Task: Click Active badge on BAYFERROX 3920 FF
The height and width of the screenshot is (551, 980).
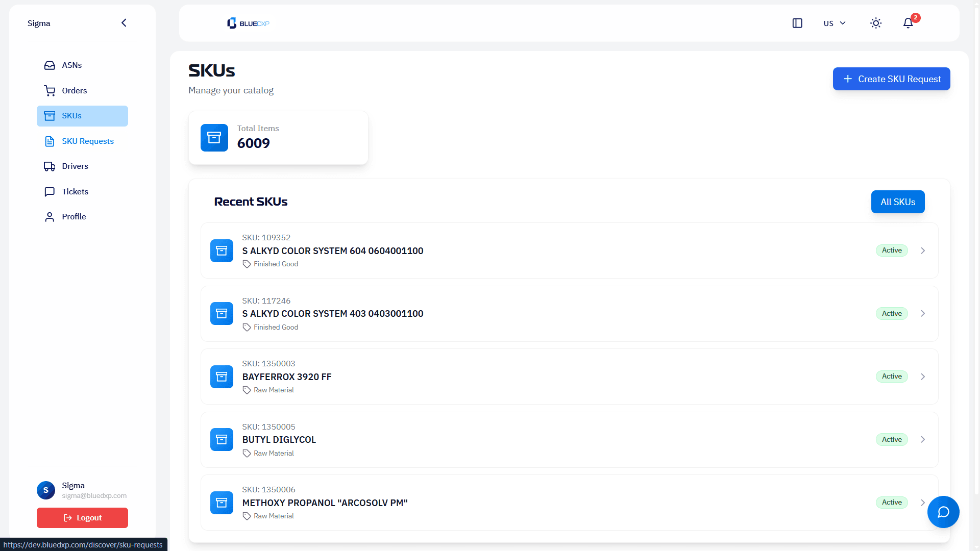Action: (892, 377)
